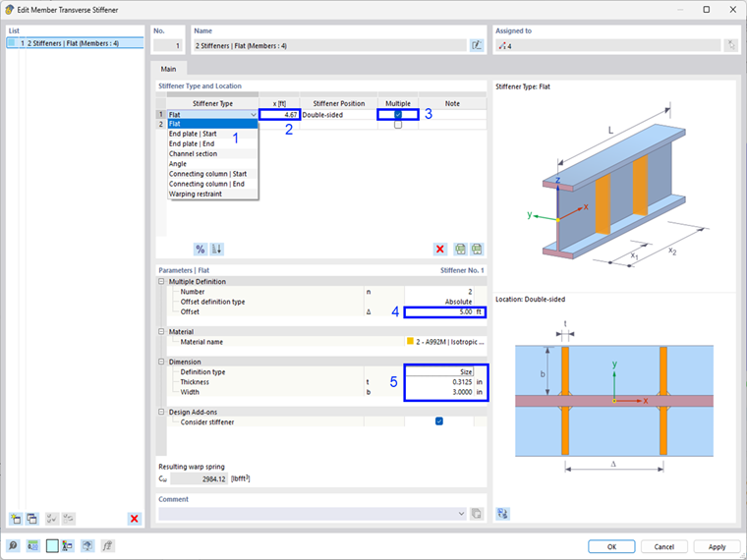Collapse the Material section
The height and width of the screenshot is (560, 747).
click(x=161, y=331)
